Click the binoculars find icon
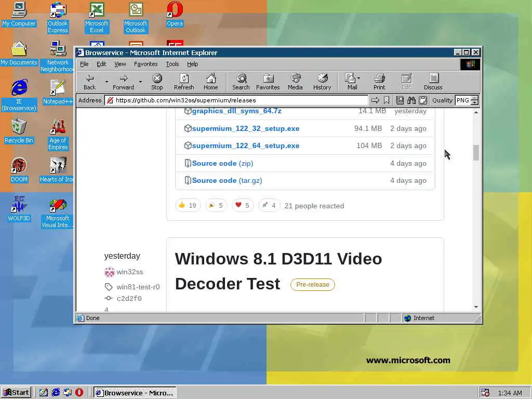 (411, 100)
